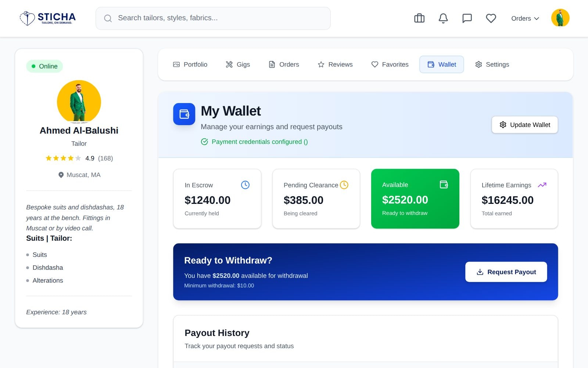Click the $16245.00 lifetime earnings value
Viewport: 588px width, 368px height.
[508, 200]
